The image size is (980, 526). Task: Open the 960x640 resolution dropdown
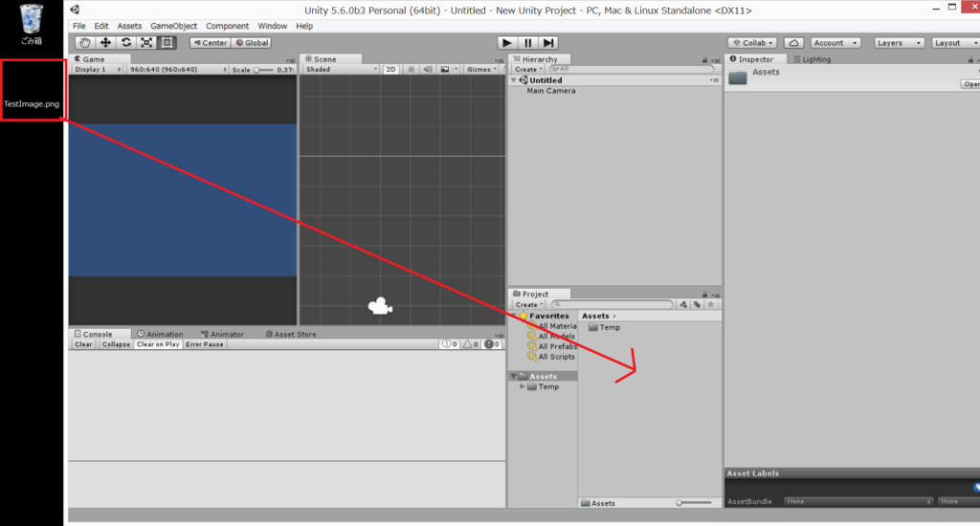click(177, 70)
